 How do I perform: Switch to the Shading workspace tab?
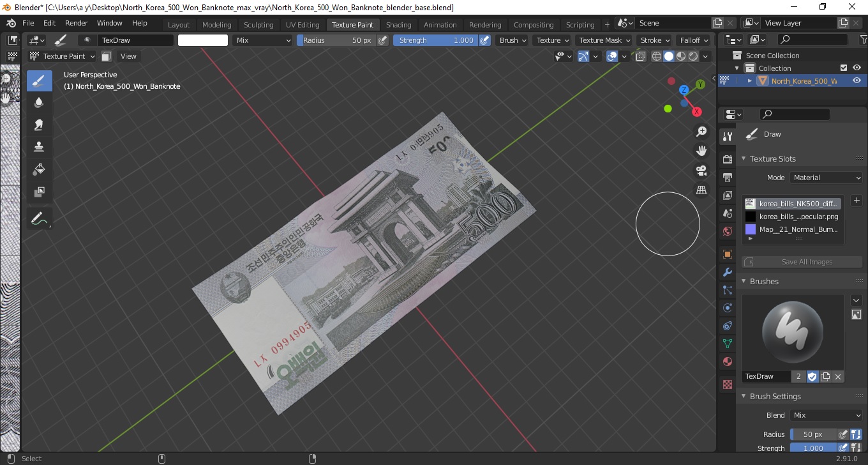[x=398, y=25]
